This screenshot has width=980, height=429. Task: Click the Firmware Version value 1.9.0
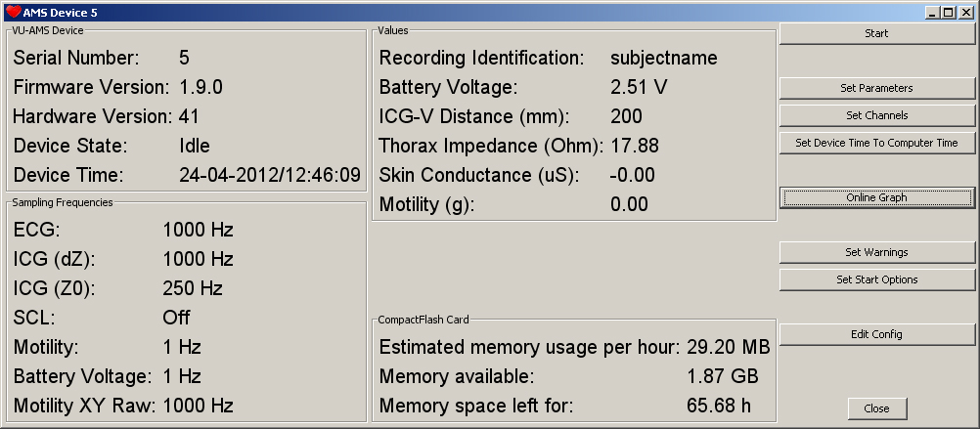coord(200,88)
